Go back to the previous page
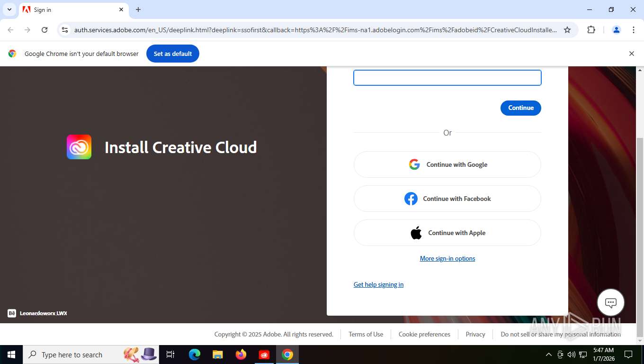Image resolution: width=644 pixels, height=364 pixels. 10,30
